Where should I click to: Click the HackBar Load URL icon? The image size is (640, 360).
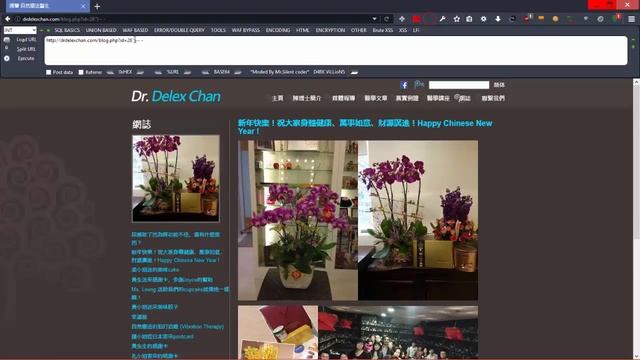point(7,40)
